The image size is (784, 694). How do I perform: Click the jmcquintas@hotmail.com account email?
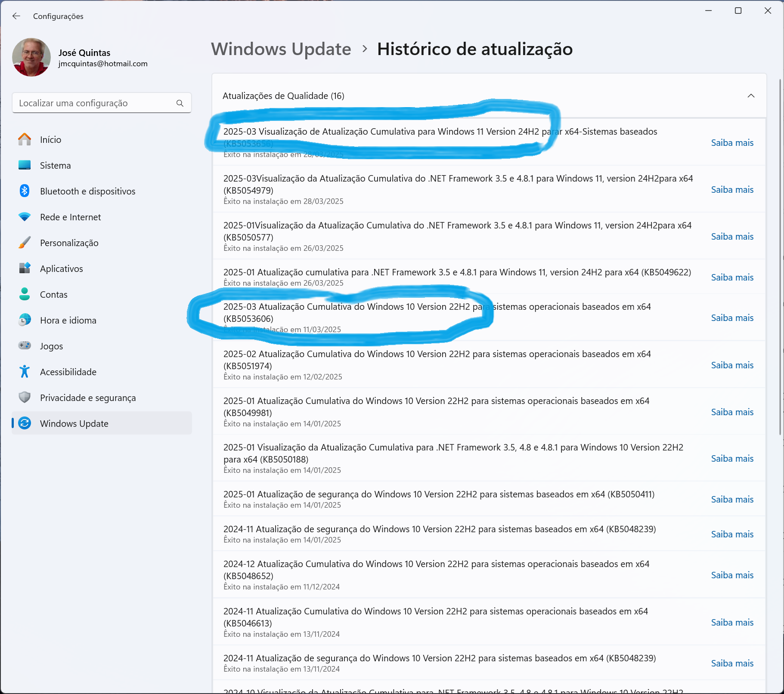tap(103, 64)
